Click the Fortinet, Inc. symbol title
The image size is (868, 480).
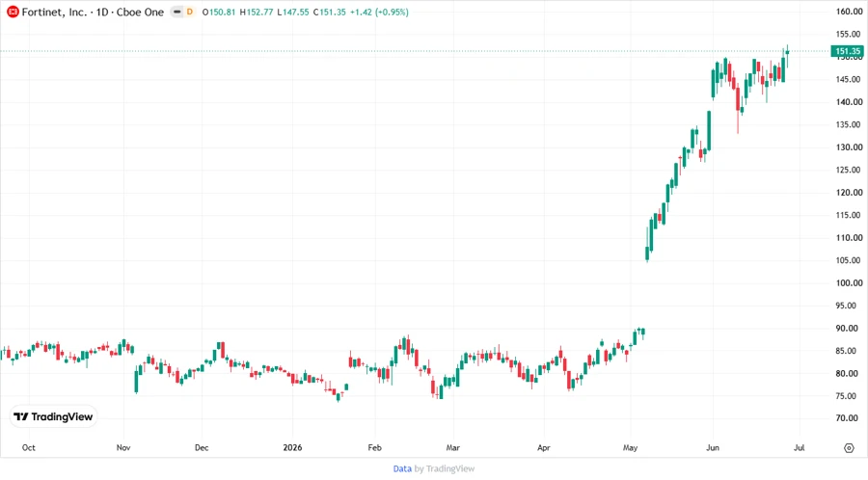pos(54,12)
